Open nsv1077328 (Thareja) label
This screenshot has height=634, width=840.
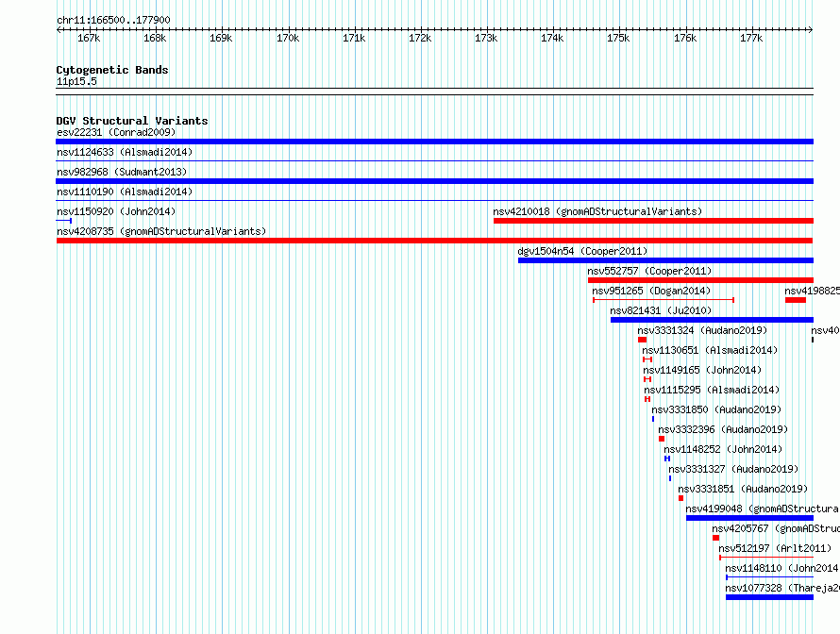pyautogui.click(x=782, y=588)
